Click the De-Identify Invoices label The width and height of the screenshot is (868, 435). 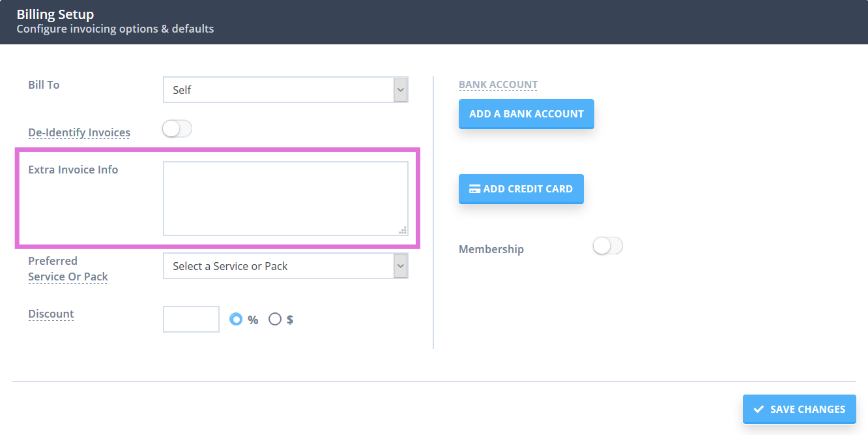click(x=79, y=132)
